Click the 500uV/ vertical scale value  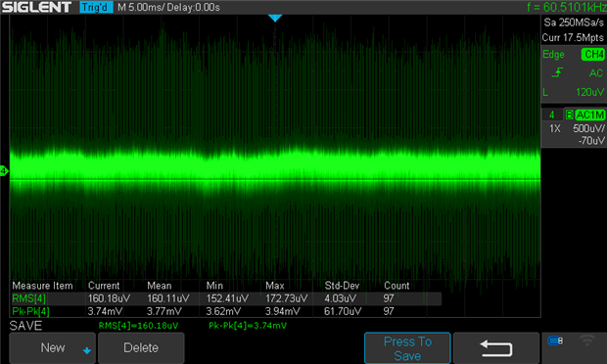(588, 128)
